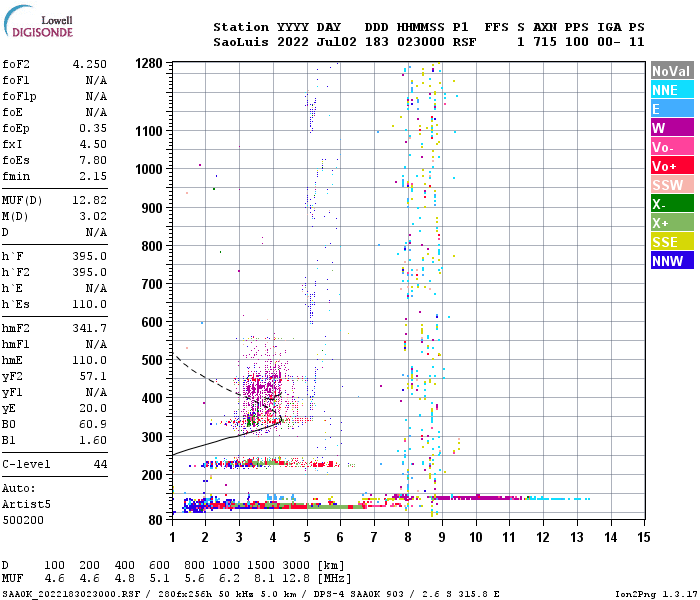Click the RSF value under P1
Screen dimensions: 700x600
click(464, 42)
